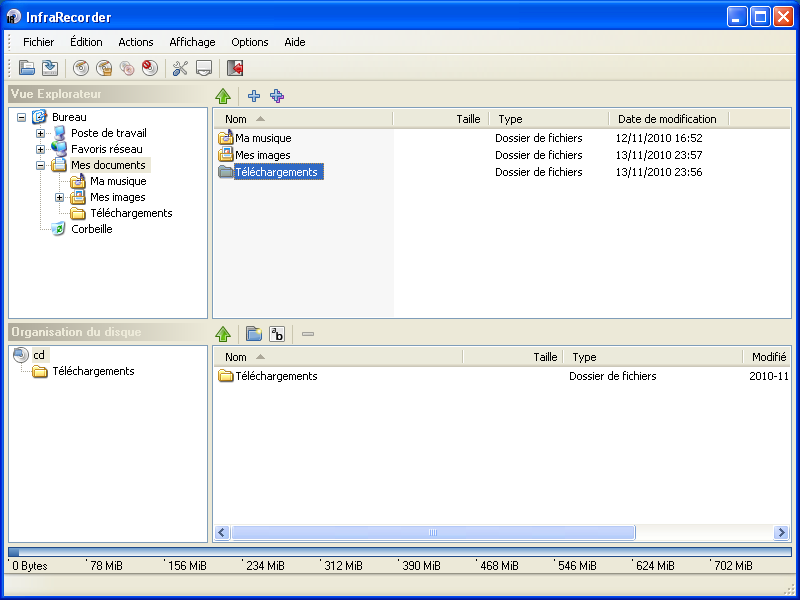The width and height of the screenshot is (800, 600).
Task: Click the disc layout horizontal scrollbar right arrow
Action: (783, 533)
